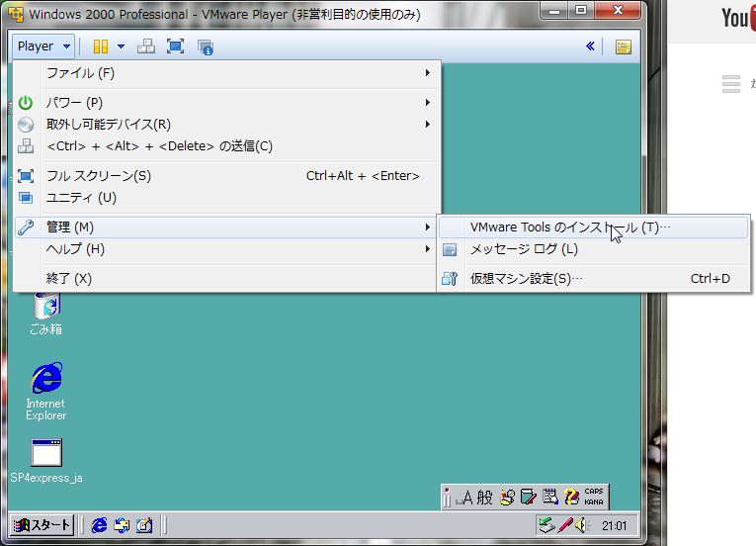This screenshot has height=546, width=756.
Task: Launch Internet Explorer from quick launch
Action: (x=100, y=525)
